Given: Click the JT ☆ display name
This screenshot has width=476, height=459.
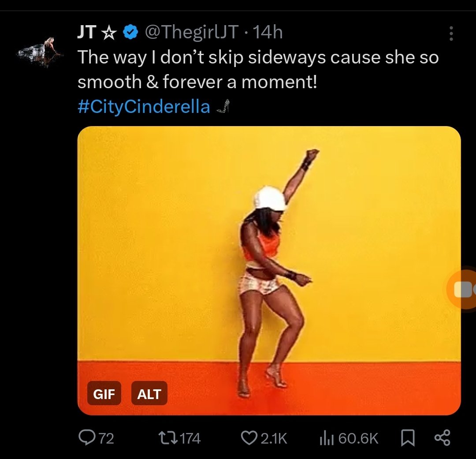Looking at the screenshot, I should (97, 32).
